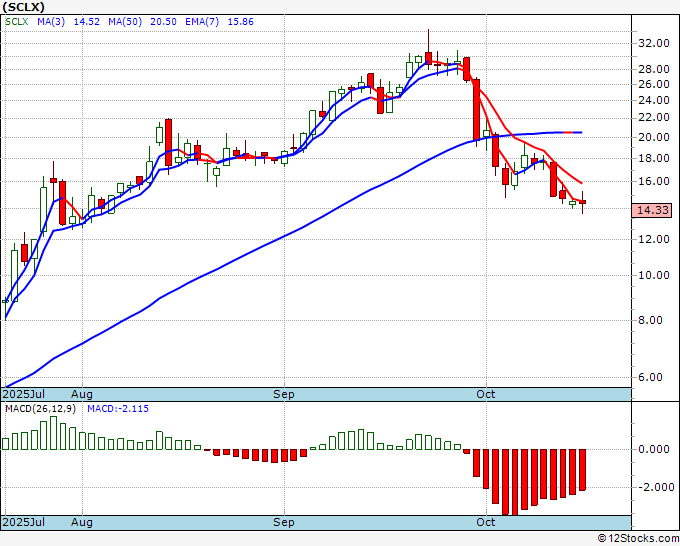Click the 10.00 price axis label
Viewport: 680px width, 546px height.
click(654, 275)
